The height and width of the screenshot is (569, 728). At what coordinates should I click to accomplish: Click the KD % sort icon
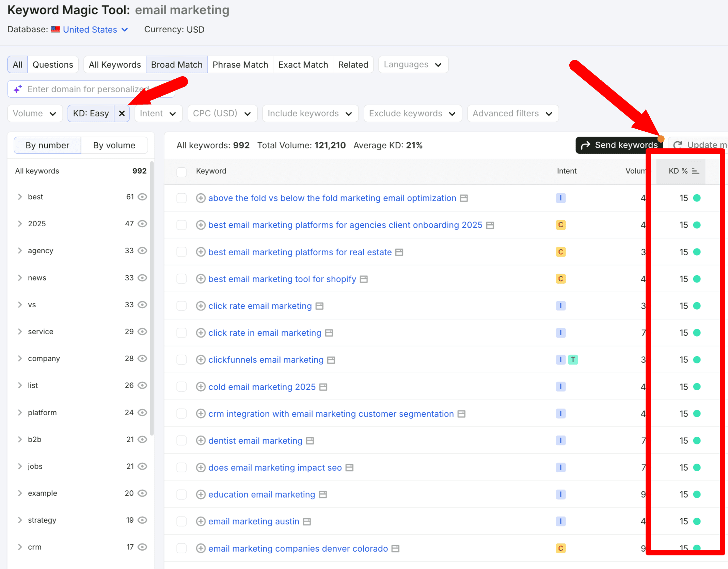pos(695,171)
